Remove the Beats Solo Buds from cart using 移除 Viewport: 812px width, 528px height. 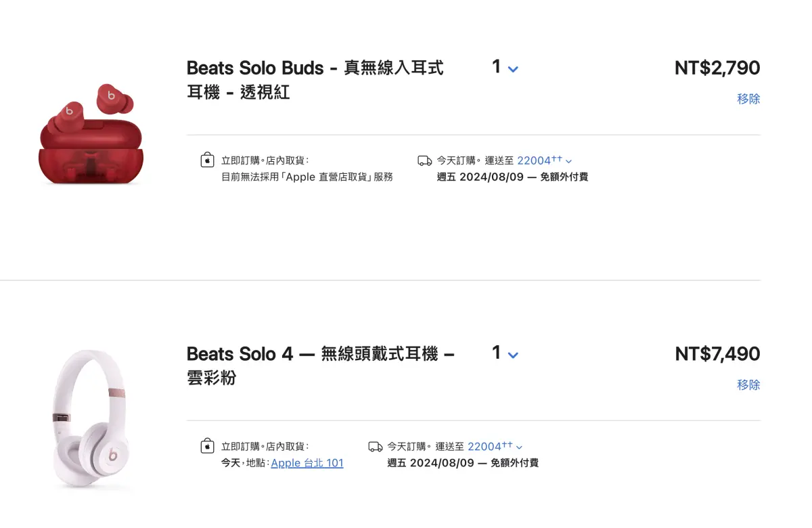(x=749, y=99)
